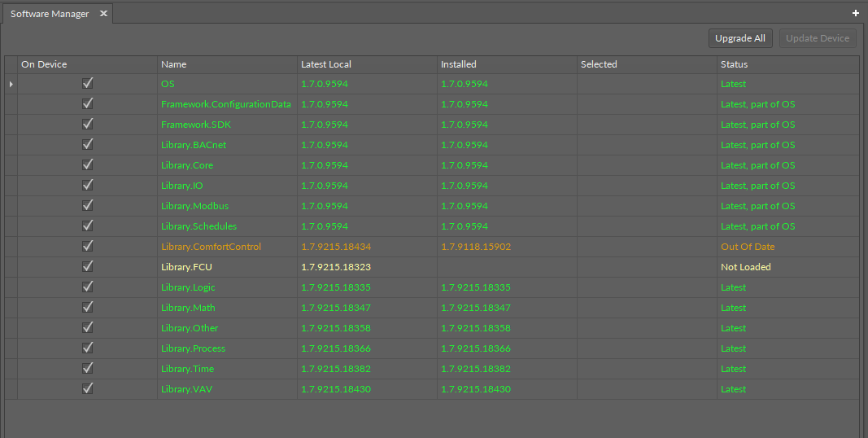
Task: Select the Library.Schedules name cell
Action: tap(227, 226)
